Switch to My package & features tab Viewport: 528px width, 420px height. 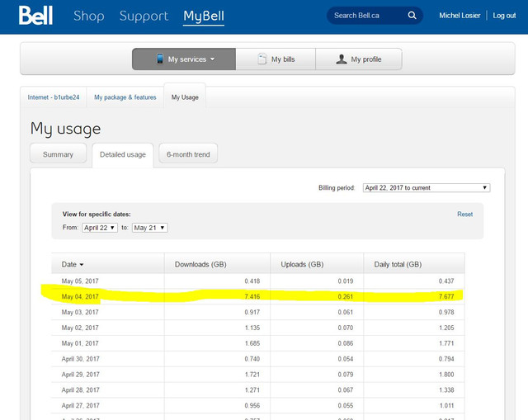125,97
